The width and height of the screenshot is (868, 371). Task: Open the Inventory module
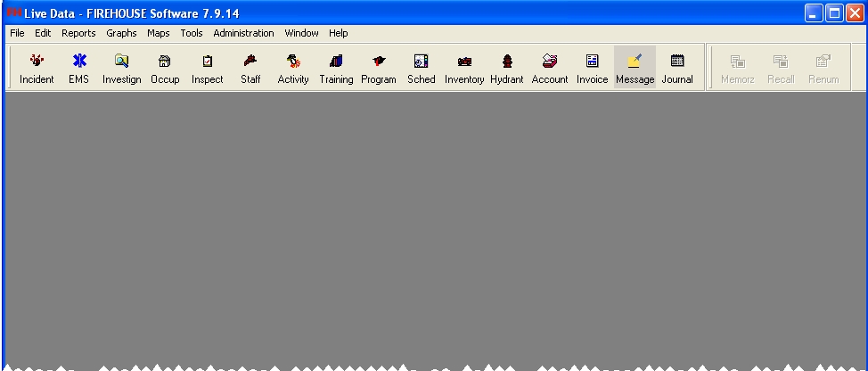(464, 68)
